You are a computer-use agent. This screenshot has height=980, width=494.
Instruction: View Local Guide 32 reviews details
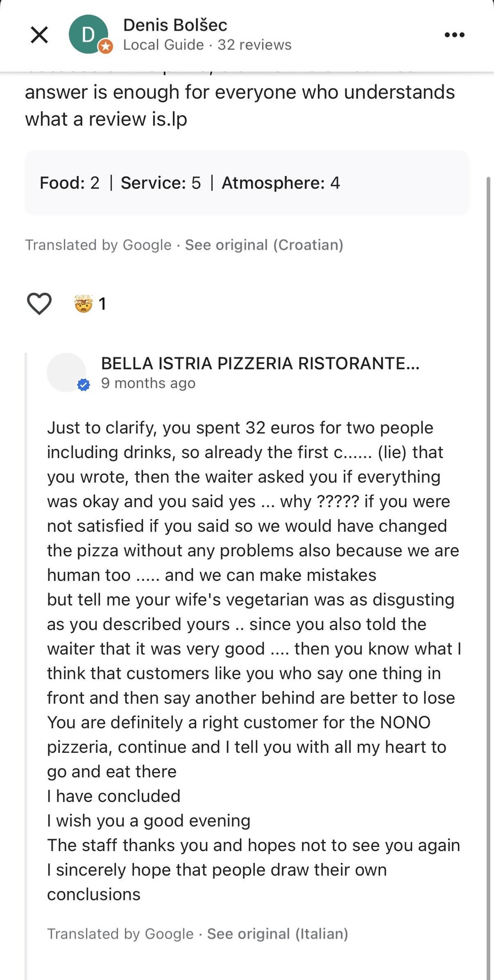pyautogui.click(x=207, y=45)
